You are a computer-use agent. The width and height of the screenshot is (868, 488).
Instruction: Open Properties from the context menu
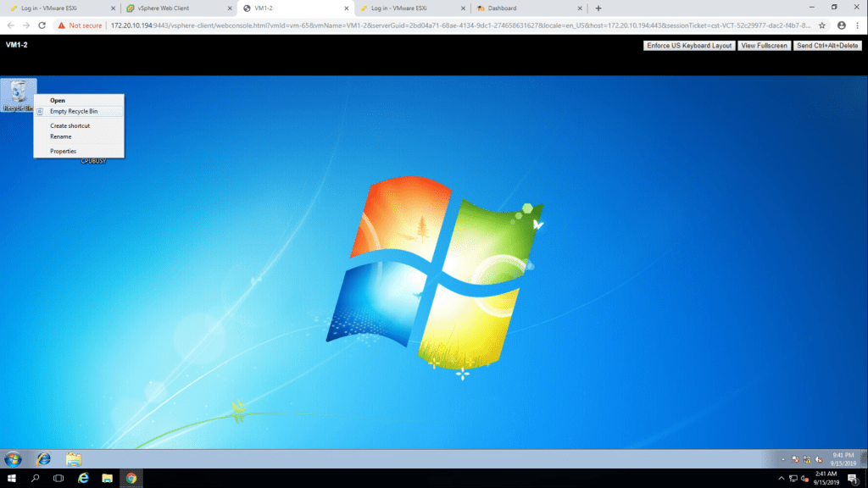tap(63, 151)
